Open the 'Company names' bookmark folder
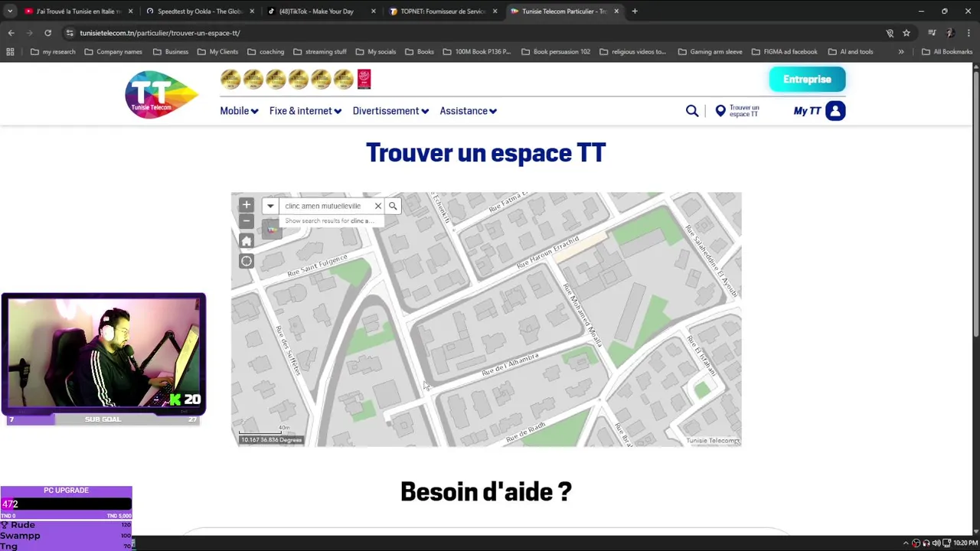The image size is (980, 551). (x=113, y=52)
